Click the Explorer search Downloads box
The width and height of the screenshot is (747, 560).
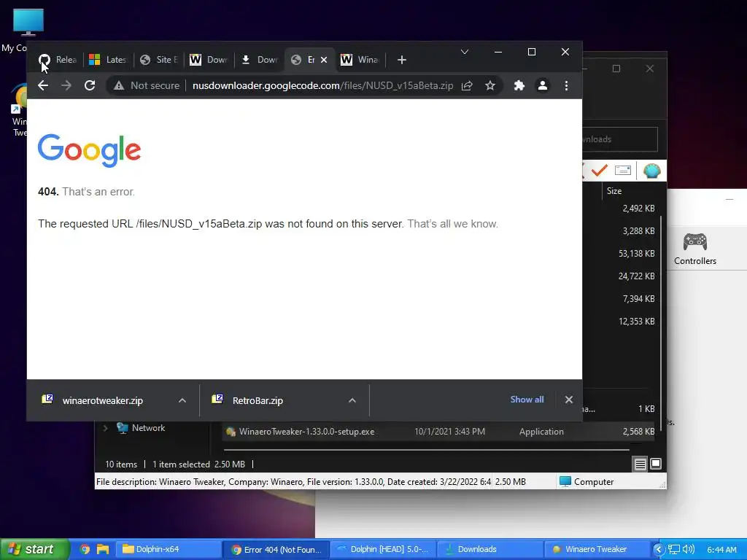click(x=619, y=139)
